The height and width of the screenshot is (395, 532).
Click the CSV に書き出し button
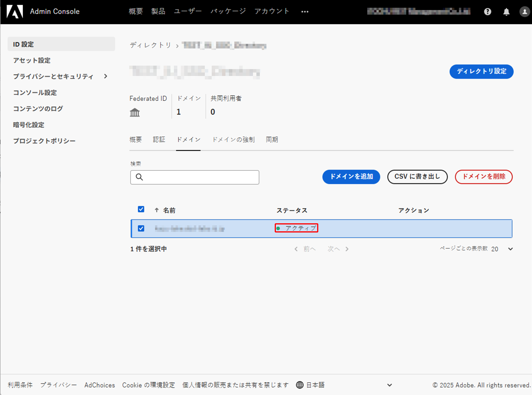click(417, 177)
